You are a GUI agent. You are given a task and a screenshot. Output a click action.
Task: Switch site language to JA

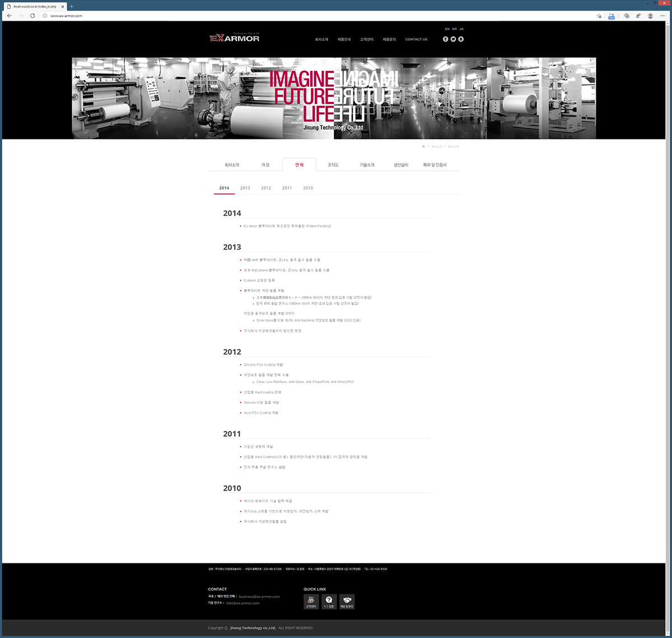tap(461, 29)
